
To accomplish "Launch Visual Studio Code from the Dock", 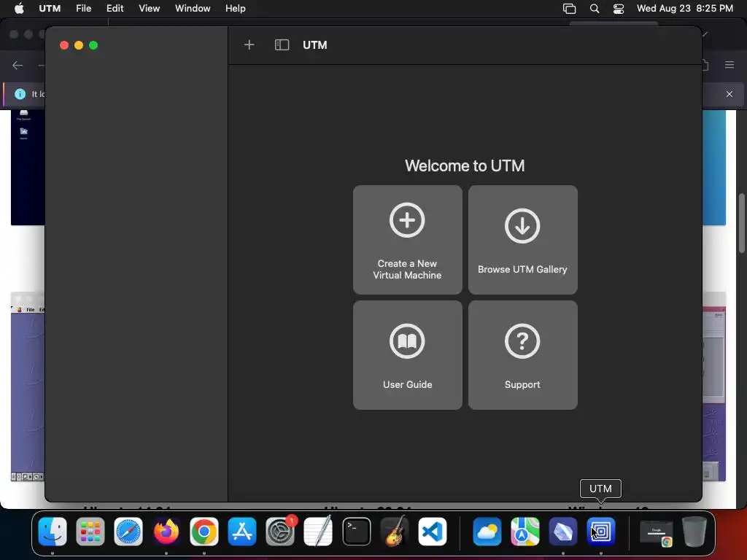I will (433, 531).
